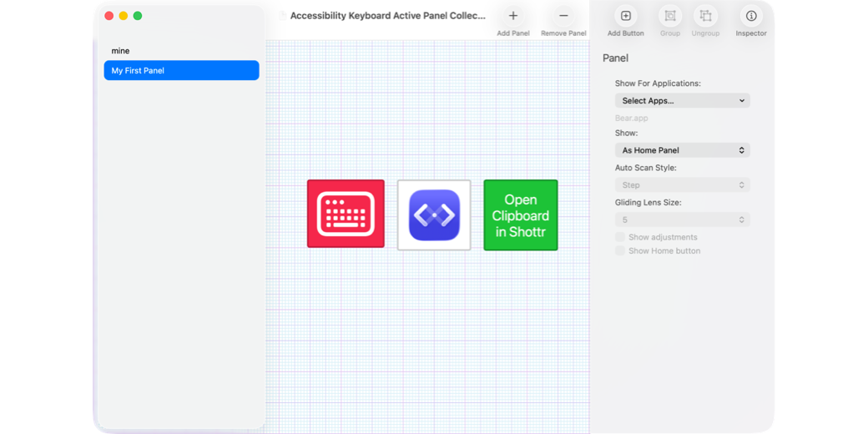Viewport: 868px width, 434px height.
Task: Open the Inspector info icon
Action: [751, 16]
